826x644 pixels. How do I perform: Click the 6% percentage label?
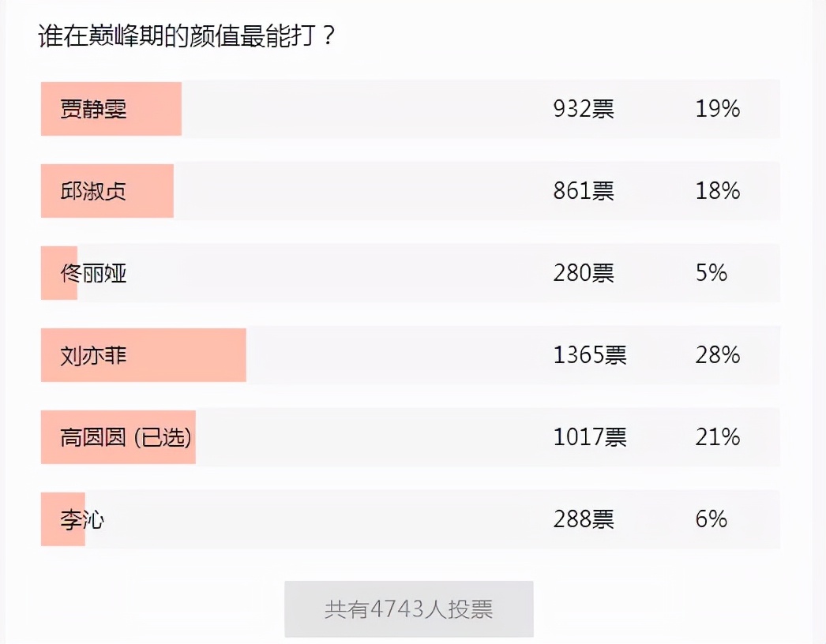711,520
